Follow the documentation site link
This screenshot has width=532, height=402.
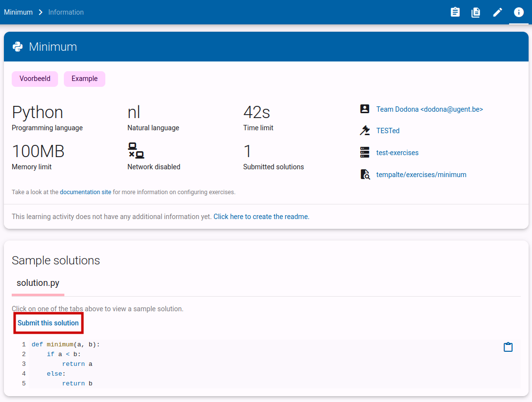[85, 192]
